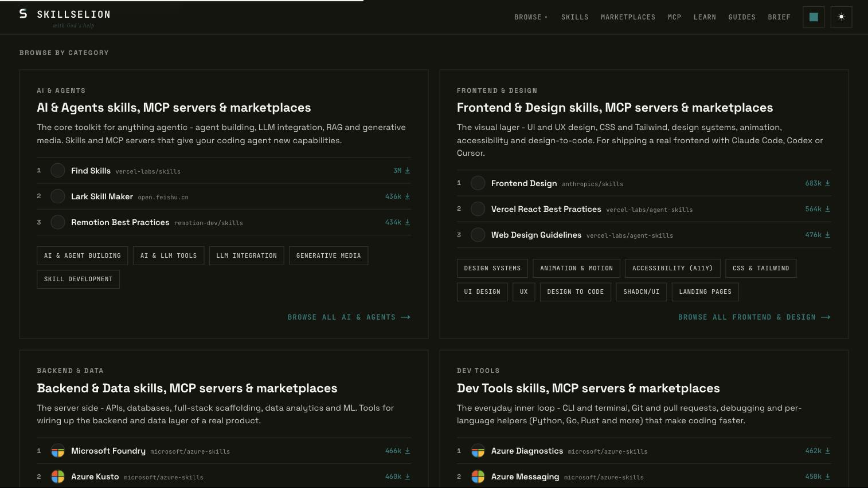
Task: Click the Find Skills avatar icon
Action: point(58,171)
